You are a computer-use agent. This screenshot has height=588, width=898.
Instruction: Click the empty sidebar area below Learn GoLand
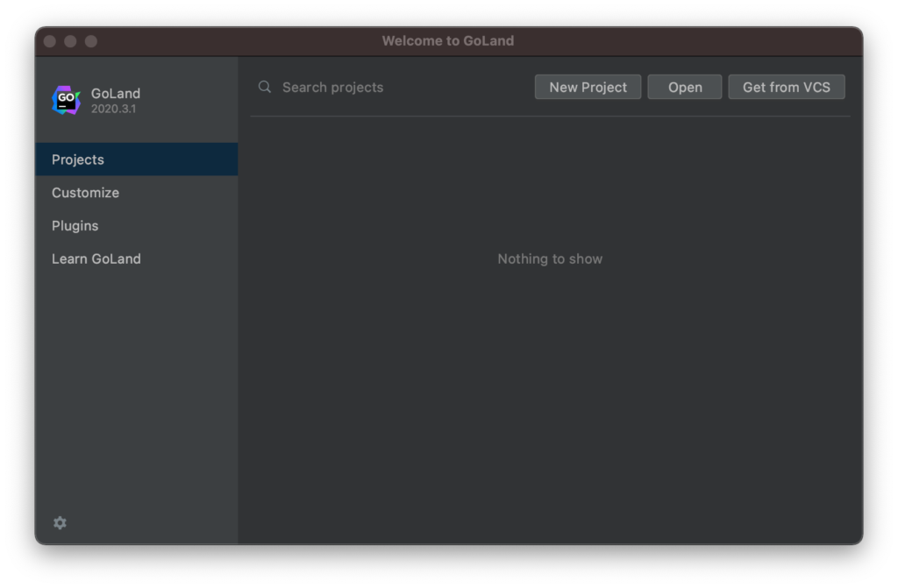tap(136, 386)
